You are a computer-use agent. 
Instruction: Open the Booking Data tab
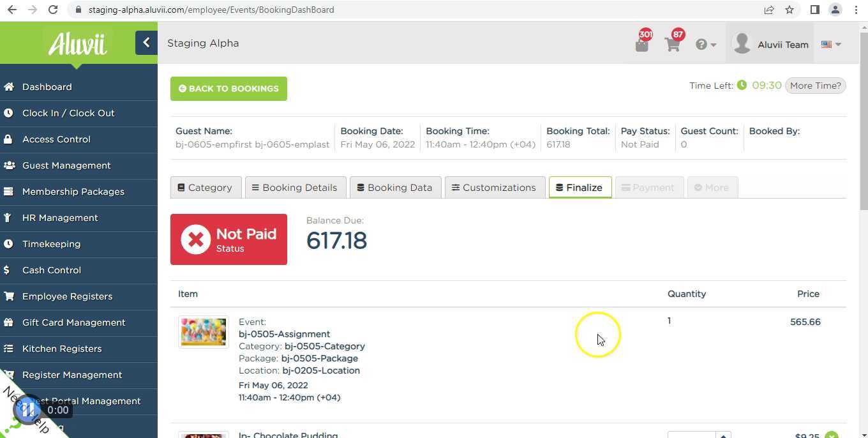[394, 187]
